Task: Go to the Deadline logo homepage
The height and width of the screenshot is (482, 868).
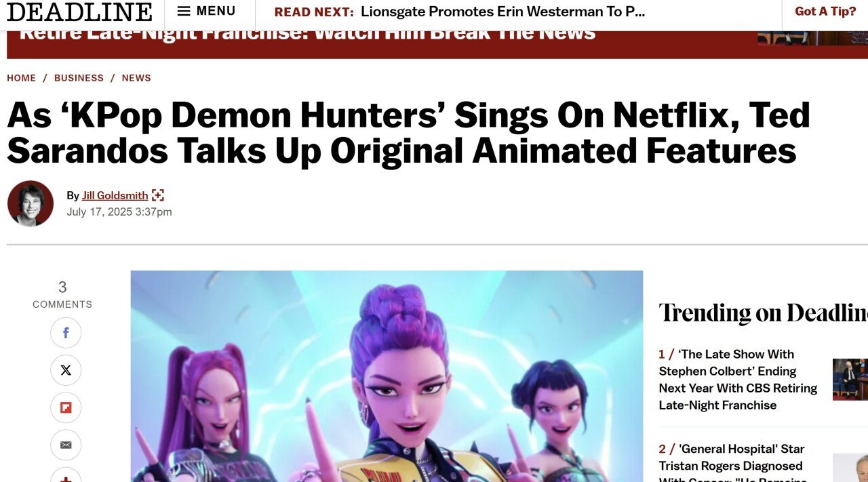Action: point(79,12)
